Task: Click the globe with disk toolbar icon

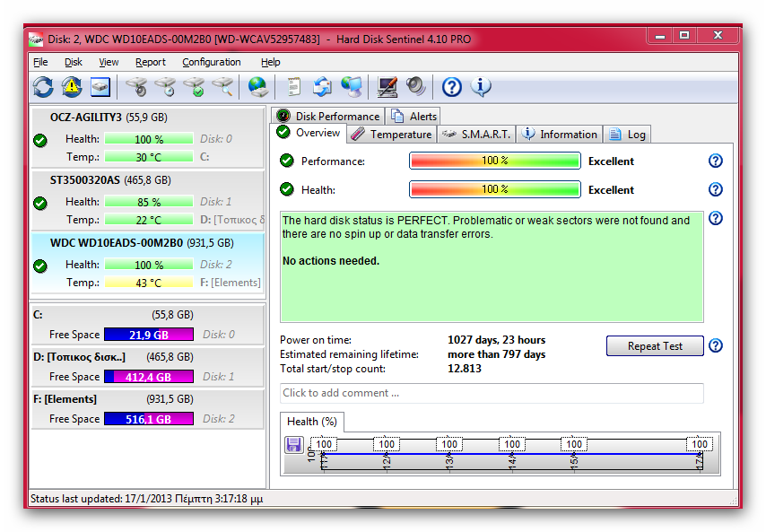Action: click(257, 87)
